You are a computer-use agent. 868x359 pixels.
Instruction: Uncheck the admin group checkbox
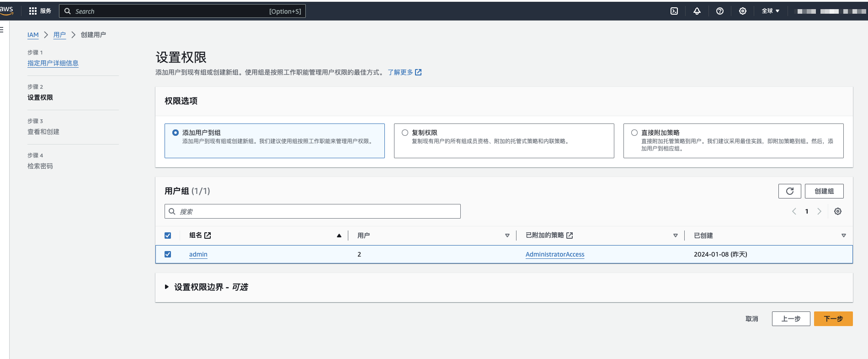click(168, 254)
